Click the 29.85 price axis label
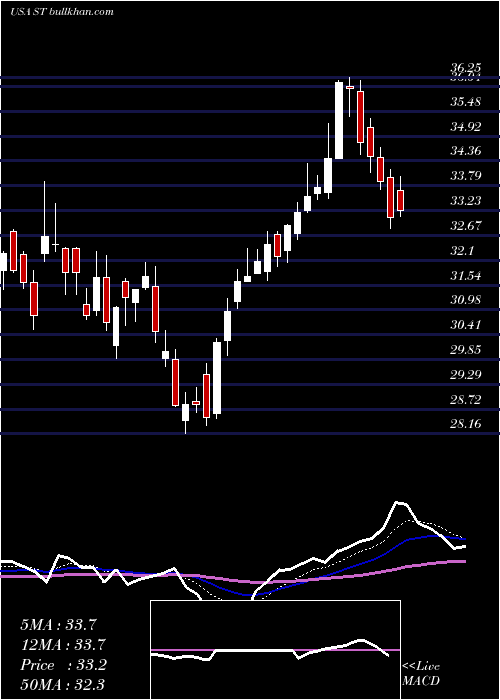The image size is (500, 700). point(466,350)
